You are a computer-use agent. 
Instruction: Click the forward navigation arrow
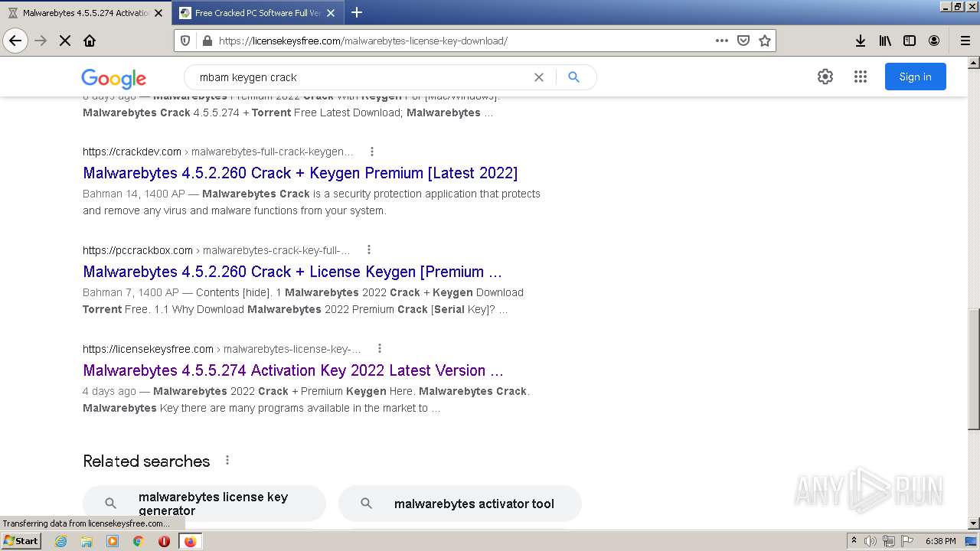[41, 41]
